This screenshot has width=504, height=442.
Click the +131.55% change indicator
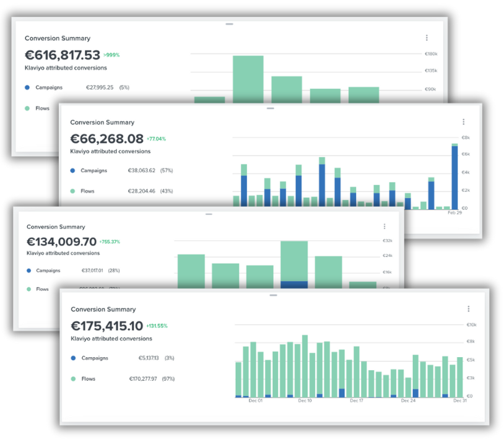click(x=157, y=326)
